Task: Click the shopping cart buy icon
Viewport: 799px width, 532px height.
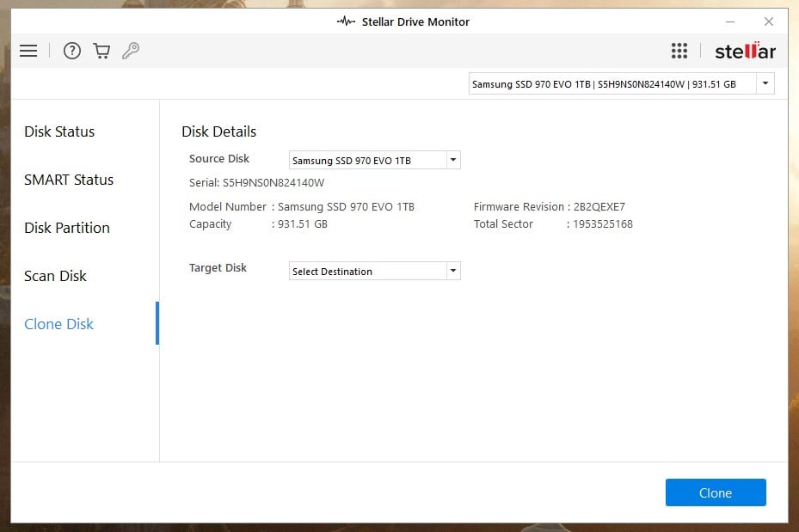Action: click(101, 51)
